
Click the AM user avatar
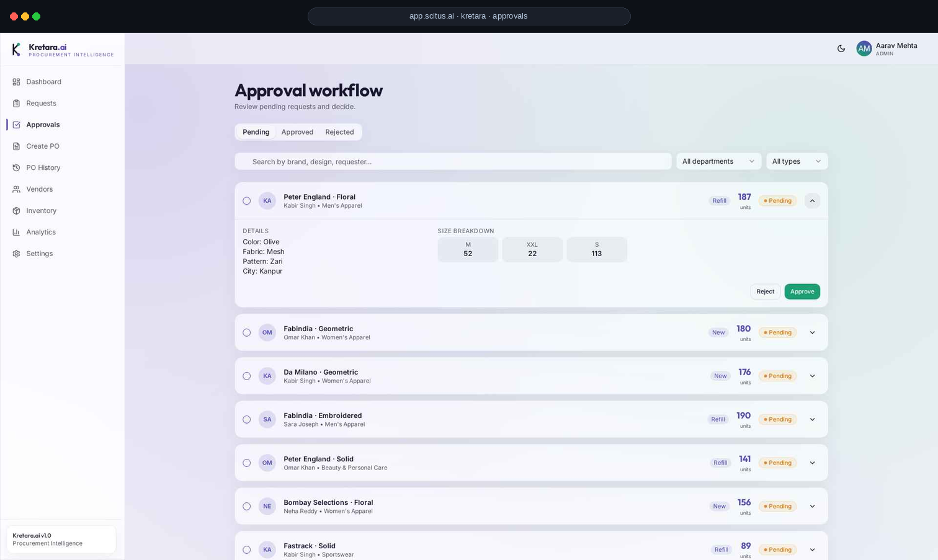pyautogui.click(x=864, y=48)
